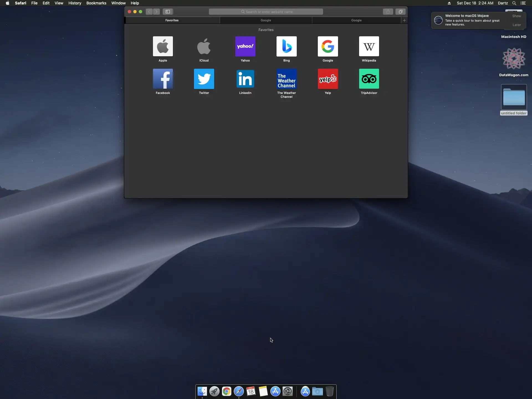Select the Favorites tab
This screenshot has width=532, height=399.
tap(172, 20)
